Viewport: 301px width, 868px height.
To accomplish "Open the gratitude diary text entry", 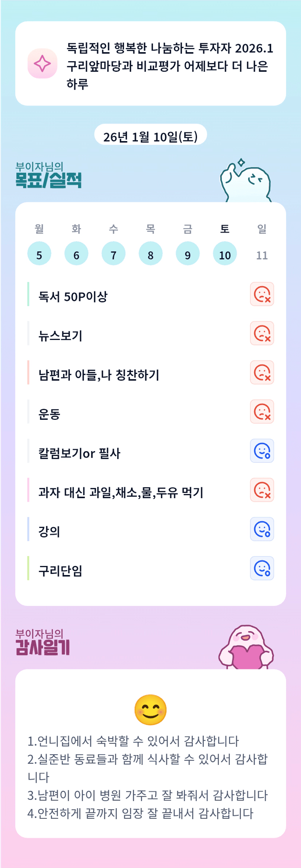I will (148, 777).
